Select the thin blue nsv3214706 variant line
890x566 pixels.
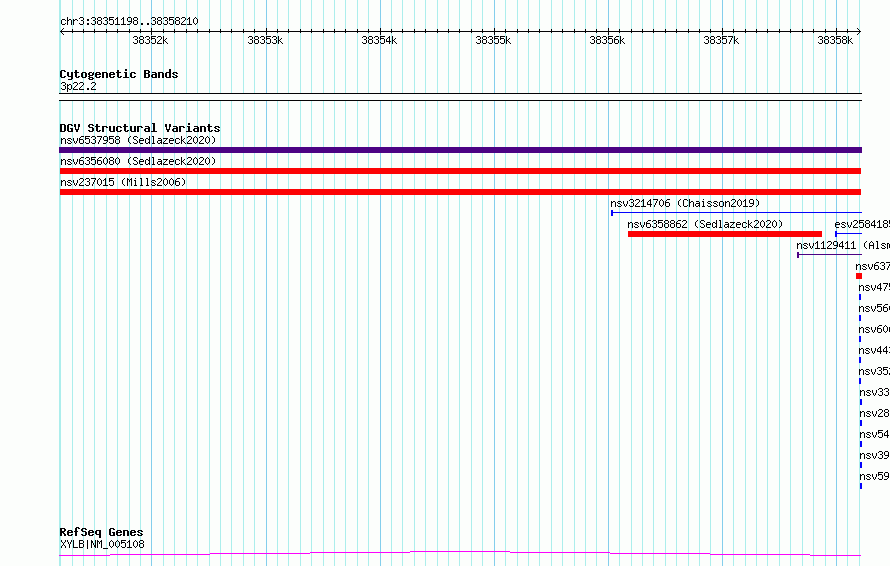(736, 213)
